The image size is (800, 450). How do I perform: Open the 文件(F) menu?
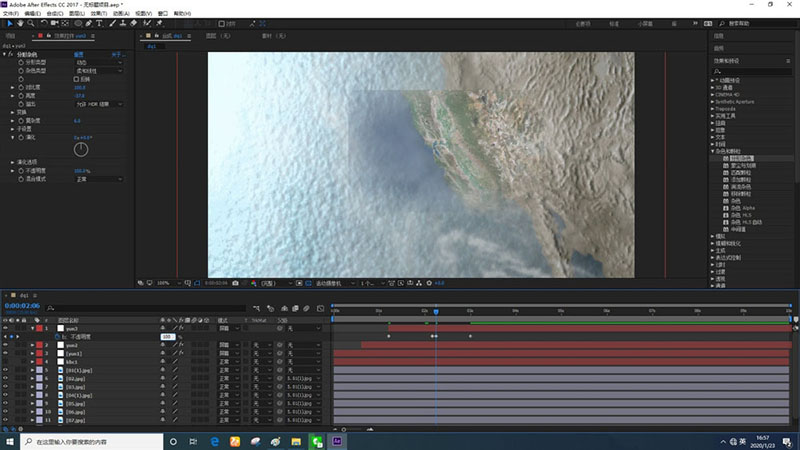10,13
